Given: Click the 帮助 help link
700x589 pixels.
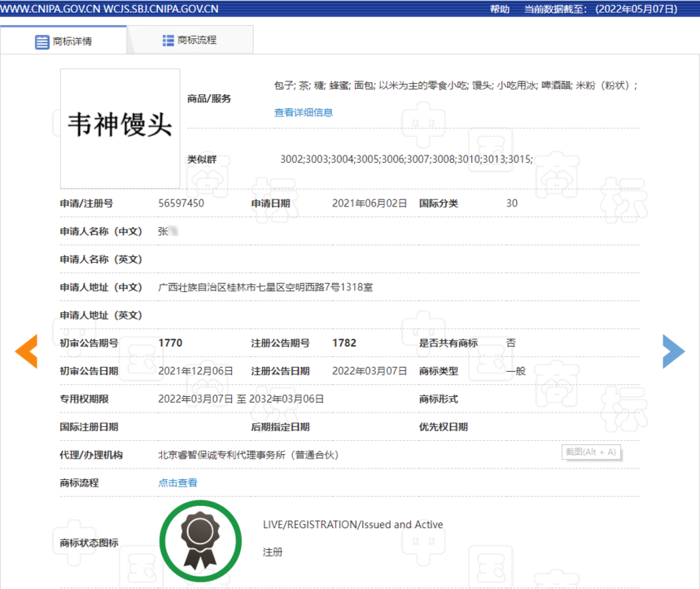Looking at the screenshot, I should (500, 9).
